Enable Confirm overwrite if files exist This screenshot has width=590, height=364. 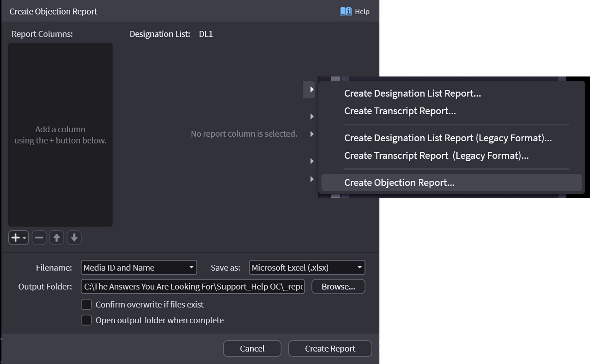(x=86, y=304)
